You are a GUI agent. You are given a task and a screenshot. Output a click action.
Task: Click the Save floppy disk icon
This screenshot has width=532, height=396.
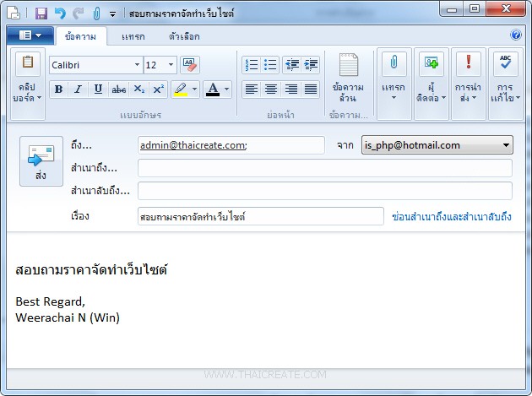point(41,14)
